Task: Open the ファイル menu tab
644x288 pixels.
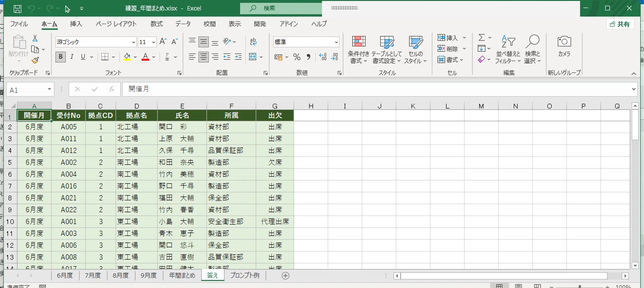Action: coord(19,24)
